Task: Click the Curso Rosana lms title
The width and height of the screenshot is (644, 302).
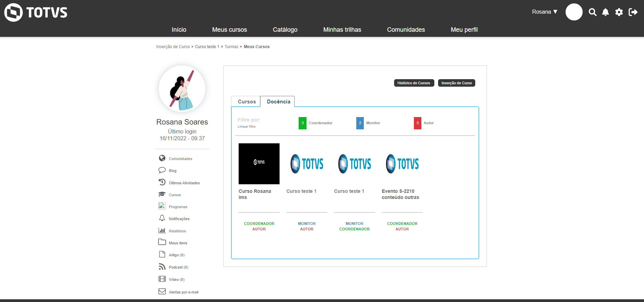Action: click(x=255, y=194)
